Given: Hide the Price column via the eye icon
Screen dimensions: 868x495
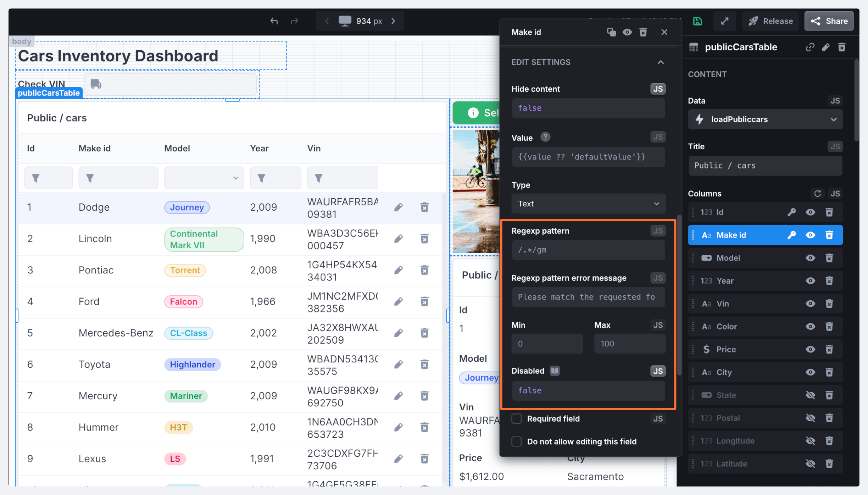Looking at the screenshot, I should click(810, 349).
